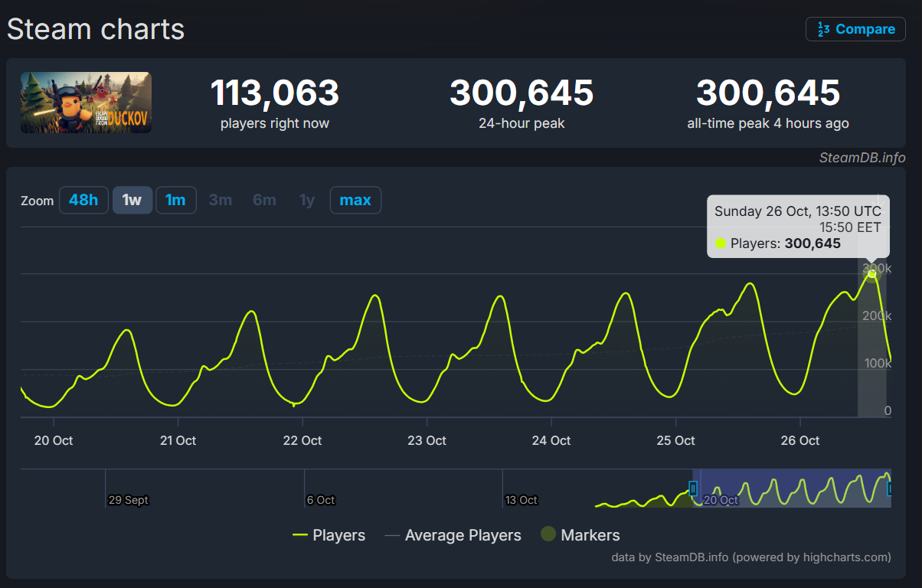922x588 pixels.
Task: Click the 6 Oct position in the navigator
Action: 320,500
